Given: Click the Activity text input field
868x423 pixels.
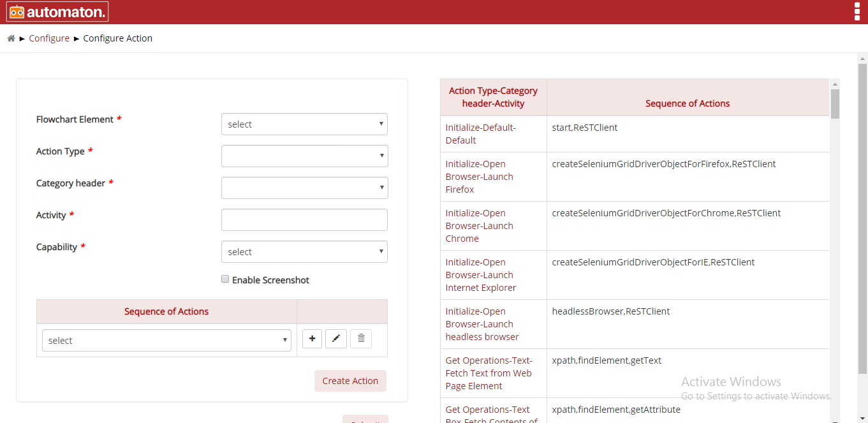Looking at the screenshot, I should (x=304, y=219).
